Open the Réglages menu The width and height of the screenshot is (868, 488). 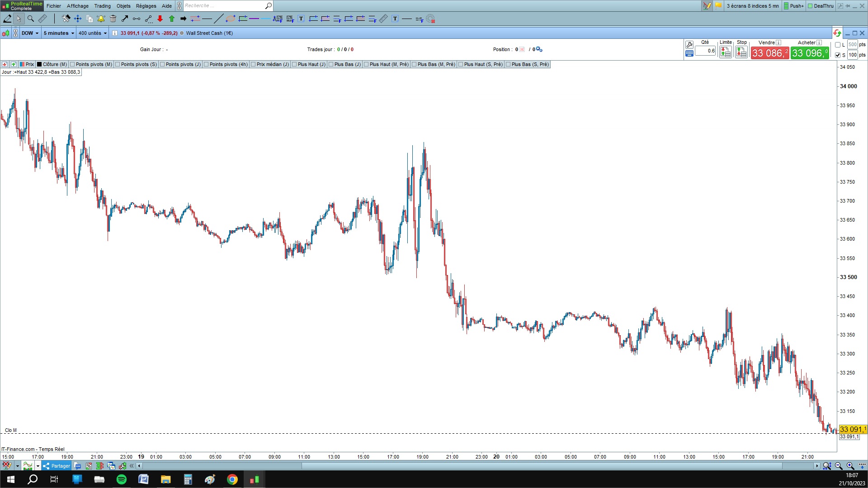(146, 6)
